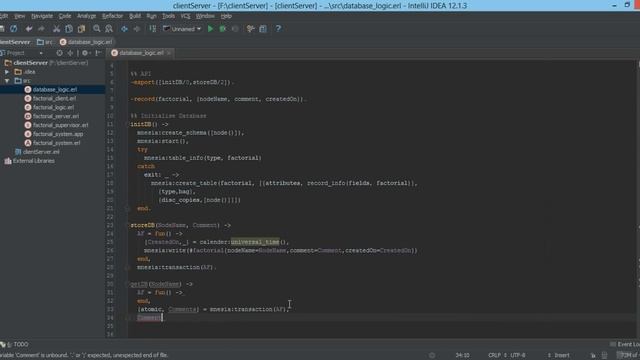
Task: Open the Tools menu
Action: click(x=169, y=16)
